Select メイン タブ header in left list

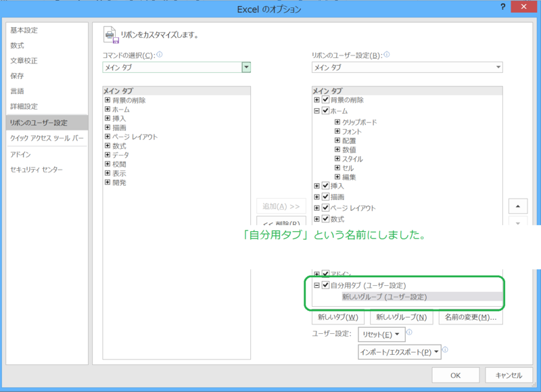point(177,91)
